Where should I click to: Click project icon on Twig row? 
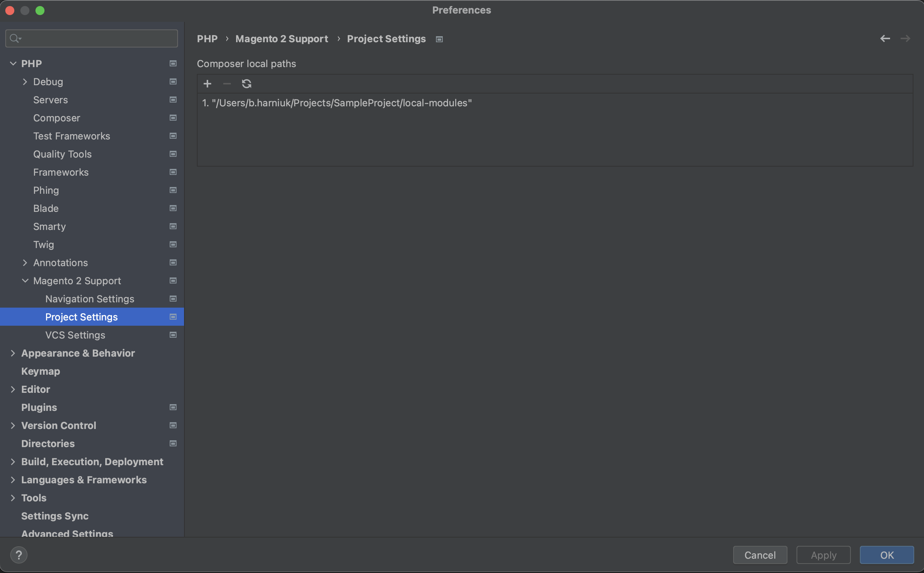(173, 244)
